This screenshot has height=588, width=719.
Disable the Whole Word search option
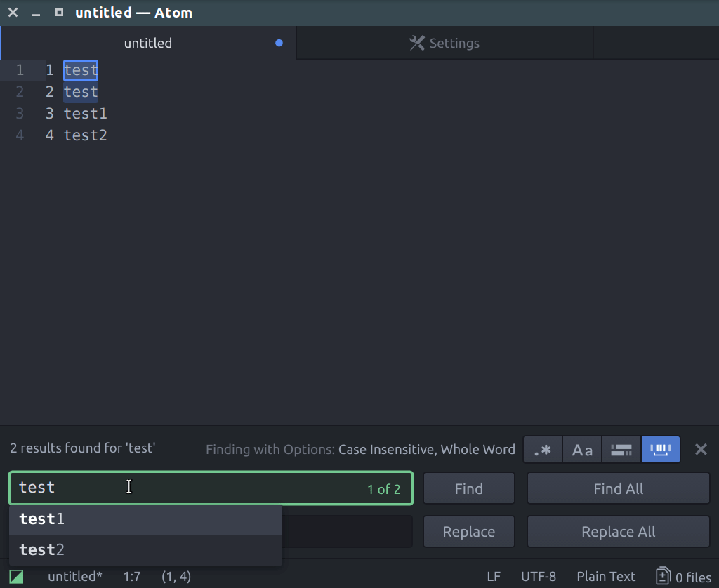[660, 449]
